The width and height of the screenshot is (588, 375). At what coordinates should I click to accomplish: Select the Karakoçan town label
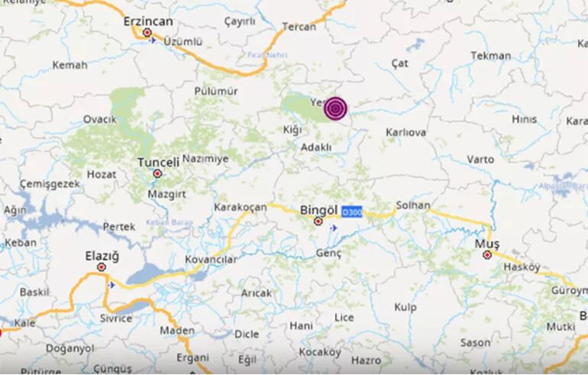(x=241, y=207)
